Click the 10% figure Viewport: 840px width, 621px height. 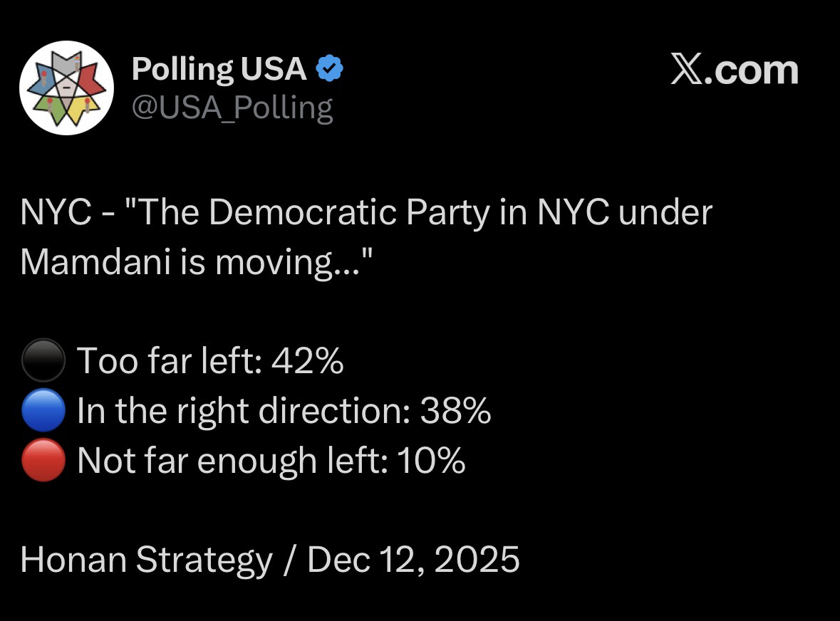click(x=430, y=461)
